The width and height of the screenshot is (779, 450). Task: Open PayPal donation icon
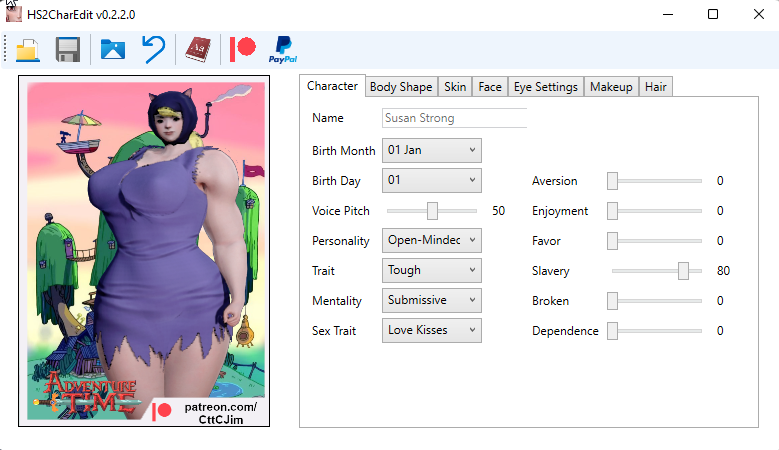click(x=283, y=50)
